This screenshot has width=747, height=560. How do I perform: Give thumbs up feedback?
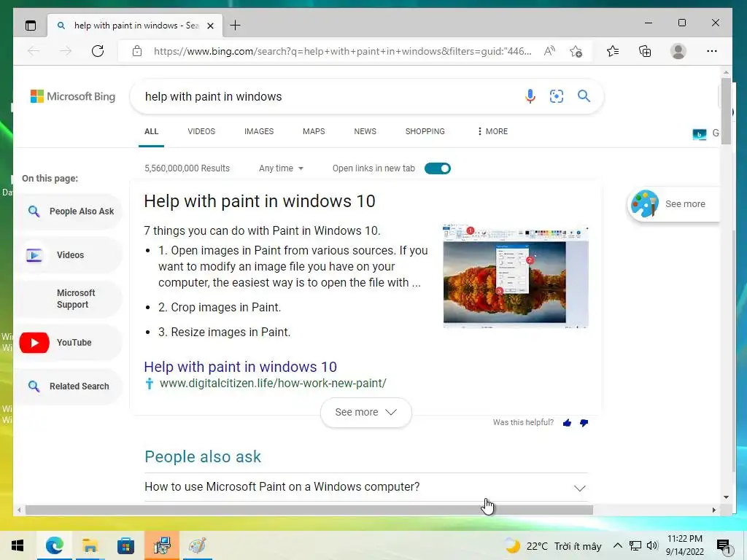tap(567, 422)
